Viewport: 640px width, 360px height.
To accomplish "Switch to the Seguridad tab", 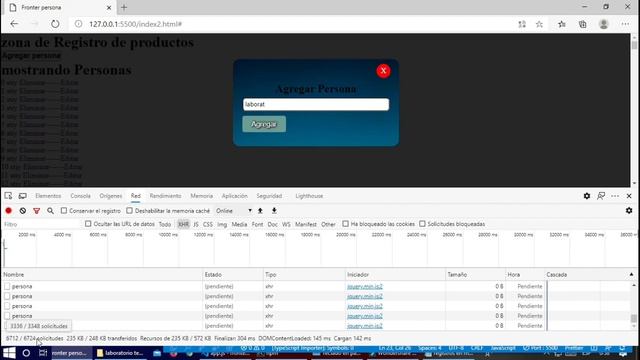I will [269, 196].
